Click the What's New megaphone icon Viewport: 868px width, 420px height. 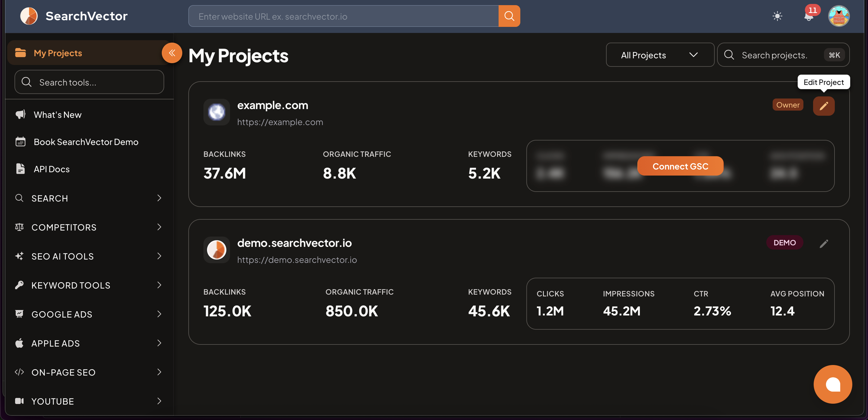tap(21, 114)
